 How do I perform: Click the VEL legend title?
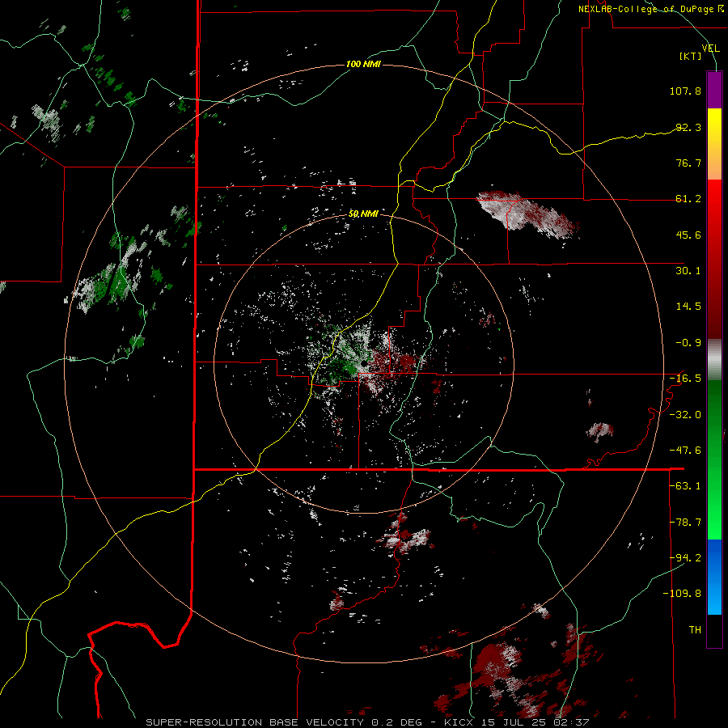click(x=710, y=49)
